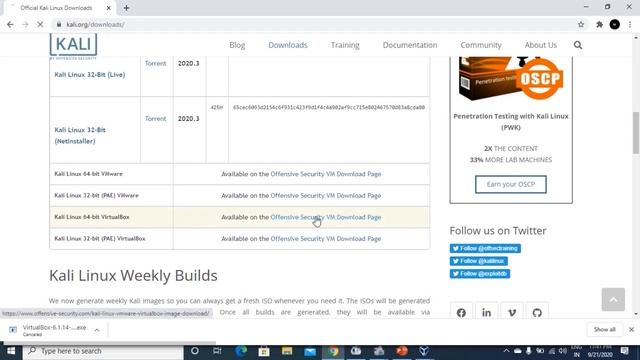Viewport: 640px width, 360px height.
Task: Click the 2020.3 version in Netinstaller row
Action: [x=189, y=118]
